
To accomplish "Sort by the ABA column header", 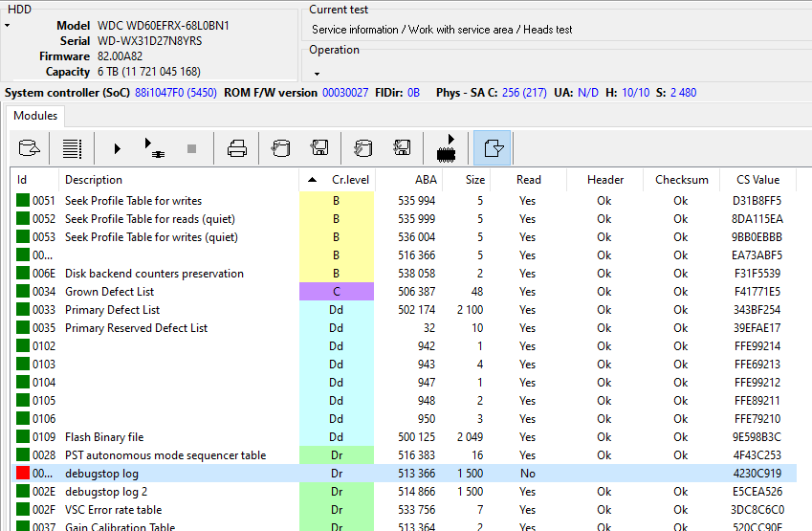I will [409, 180].
